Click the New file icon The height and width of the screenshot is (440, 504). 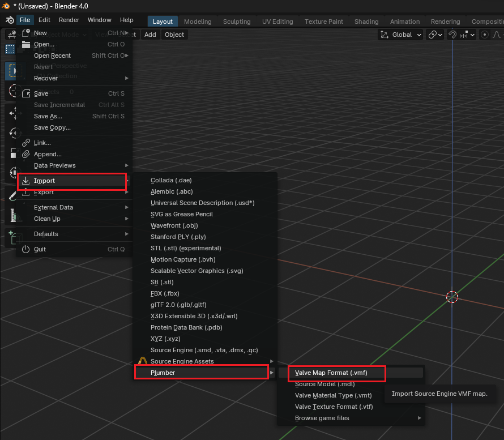[x=26, y=33]
